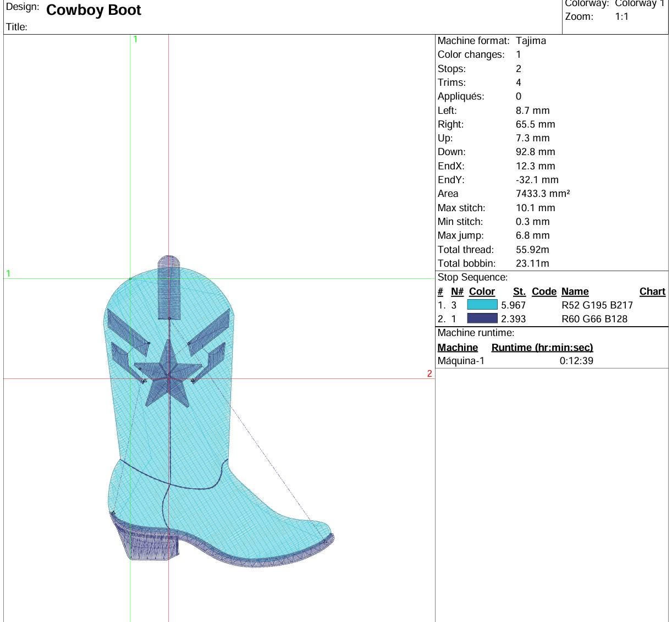Click the 'Name' column header
Viewport: 672px width, 622px height.
tap(575, 291)
